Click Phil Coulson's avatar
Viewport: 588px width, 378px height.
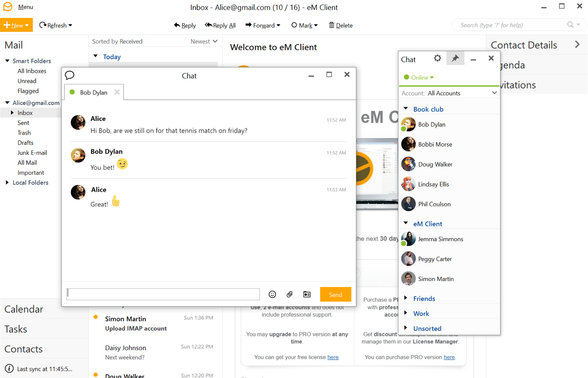point(408,204)
